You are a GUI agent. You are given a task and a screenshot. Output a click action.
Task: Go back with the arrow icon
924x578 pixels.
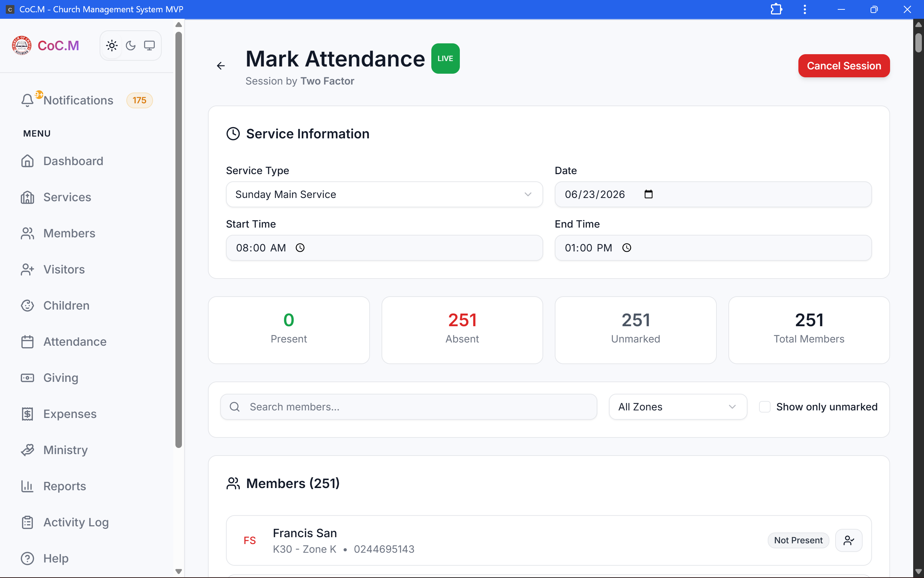[221, 66]
